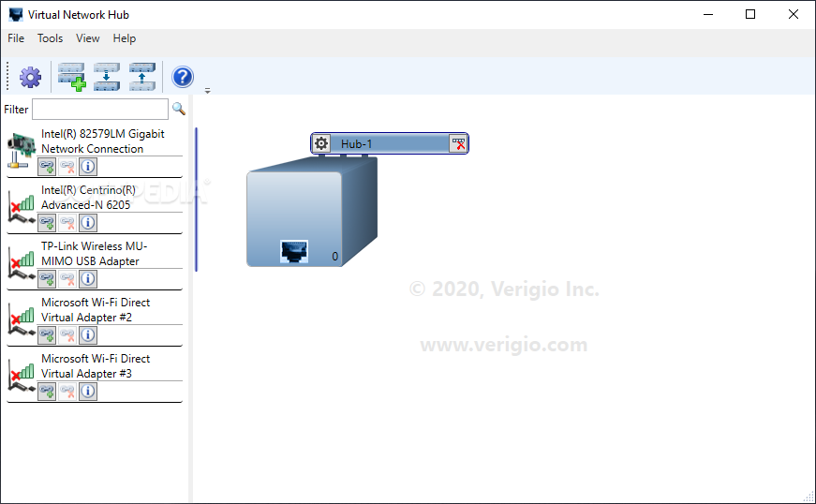
Task: Expand the toolbar overflow arrow
Action: point(207,91)
